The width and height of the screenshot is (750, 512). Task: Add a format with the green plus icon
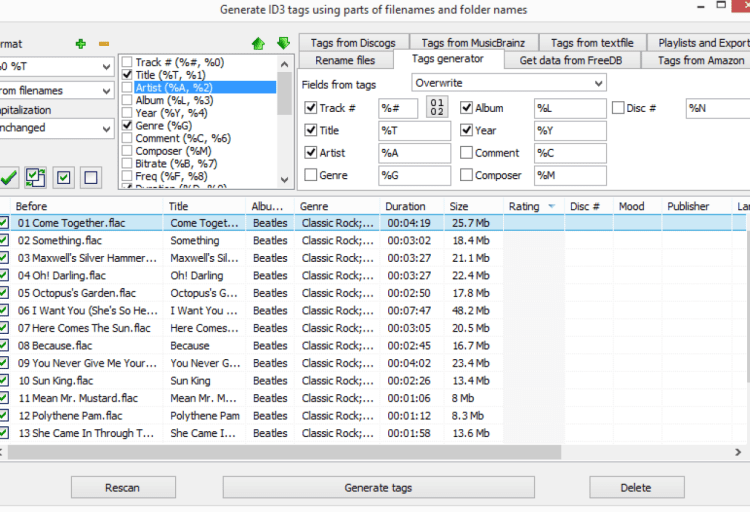(81, 44)
